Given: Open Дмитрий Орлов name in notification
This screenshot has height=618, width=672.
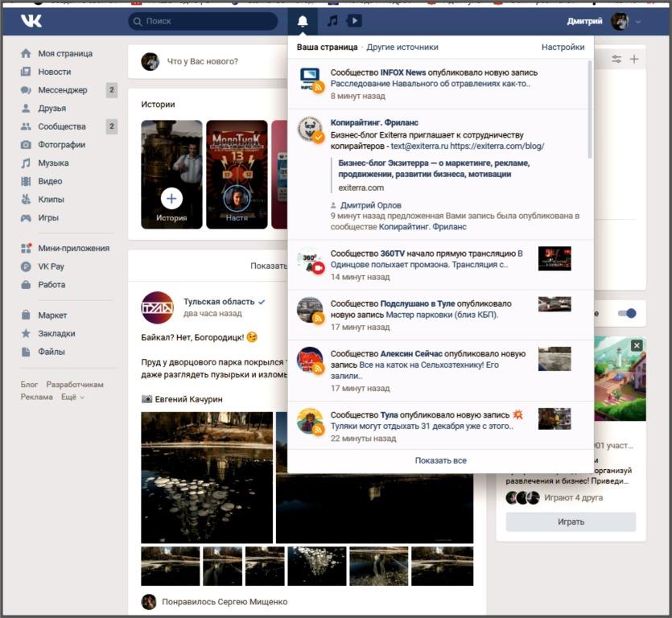Looking at the screenshot, I should 371,205.
